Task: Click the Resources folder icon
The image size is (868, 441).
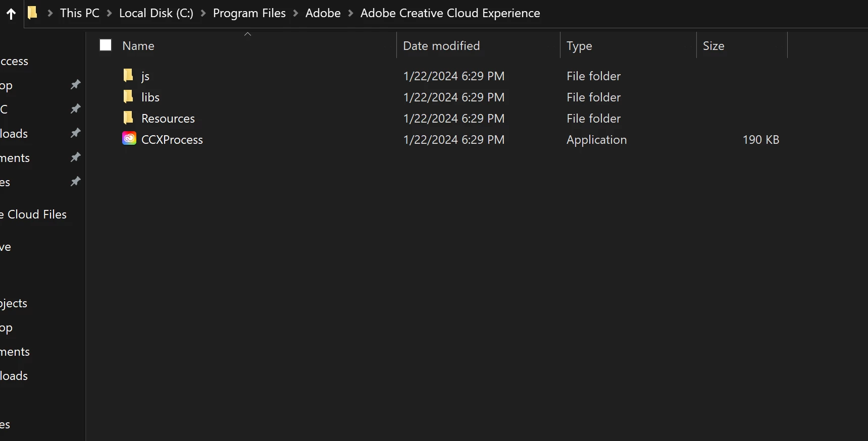Action: click(128, 118)
